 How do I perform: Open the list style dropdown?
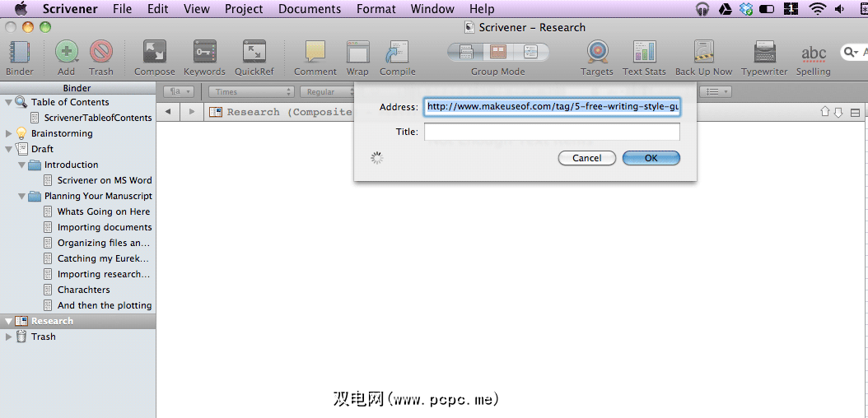(x=716, y=92)
